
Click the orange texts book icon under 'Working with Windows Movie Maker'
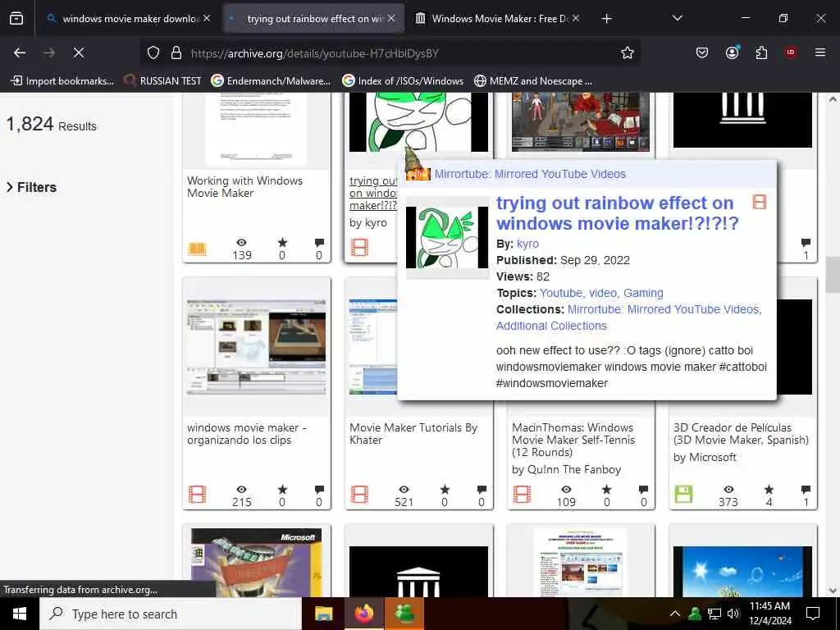pos(197,249)
